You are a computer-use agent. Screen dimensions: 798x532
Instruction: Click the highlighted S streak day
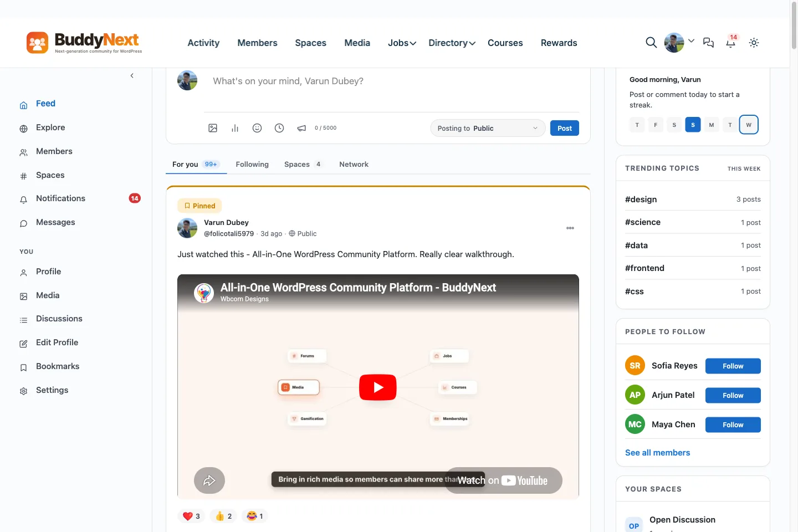point(693,125)
